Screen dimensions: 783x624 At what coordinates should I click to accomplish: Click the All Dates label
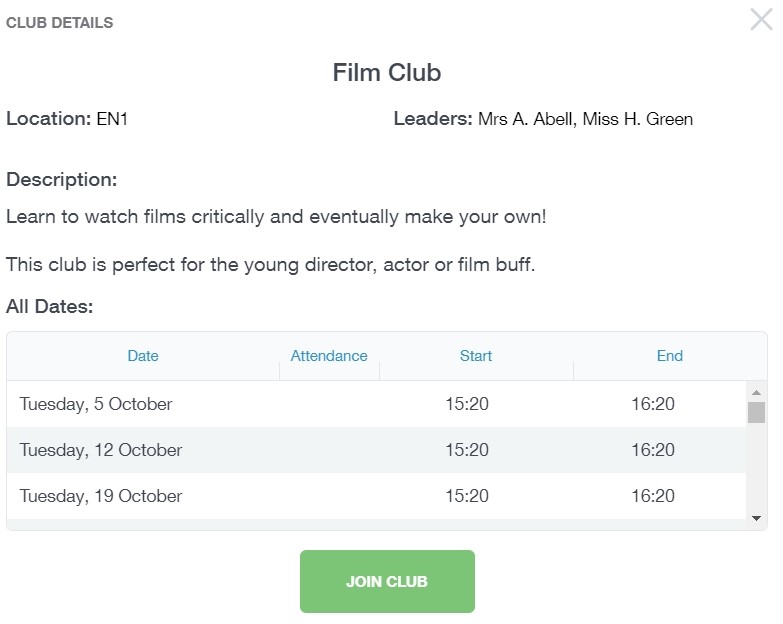click(50, 307)
